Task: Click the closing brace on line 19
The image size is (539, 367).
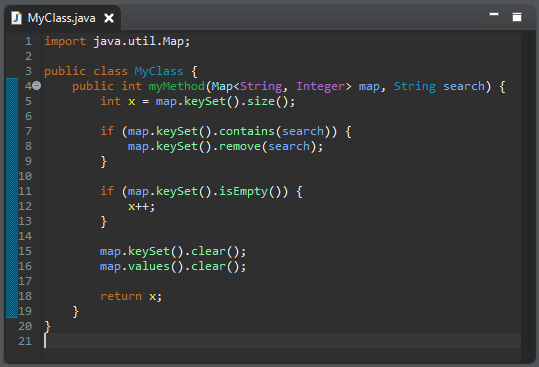Action: (76, 312)
